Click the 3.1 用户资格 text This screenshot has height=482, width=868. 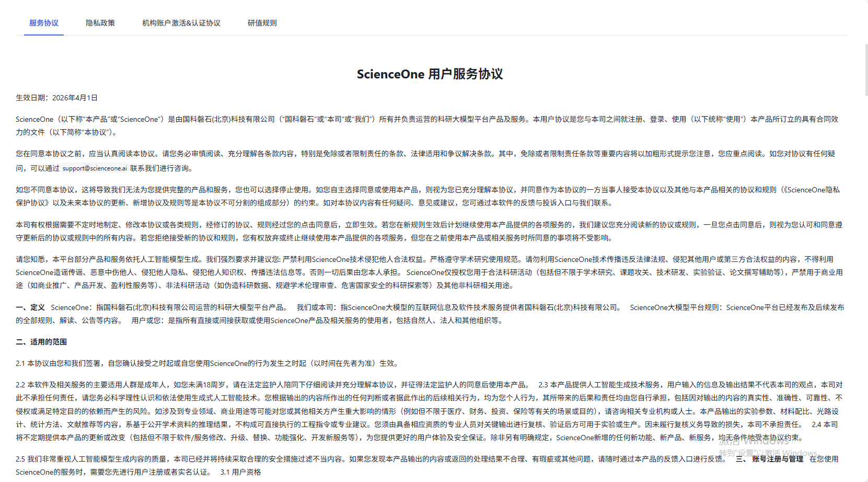(240, 472)
